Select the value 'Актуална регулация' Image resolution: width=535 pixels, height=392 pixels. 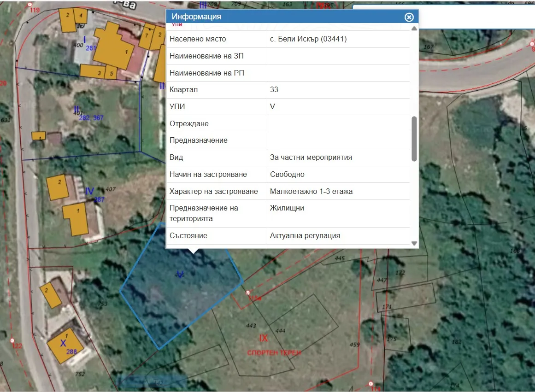[305, 236]
